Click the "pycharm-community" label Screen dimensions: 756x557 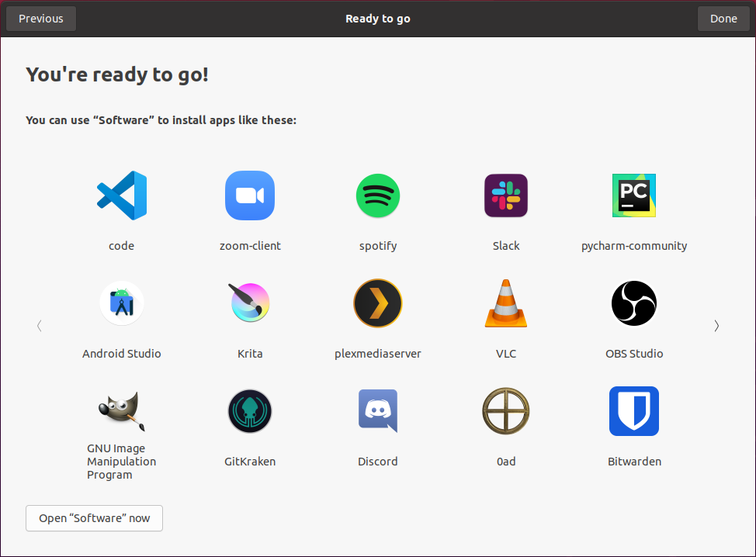[634, 246]
